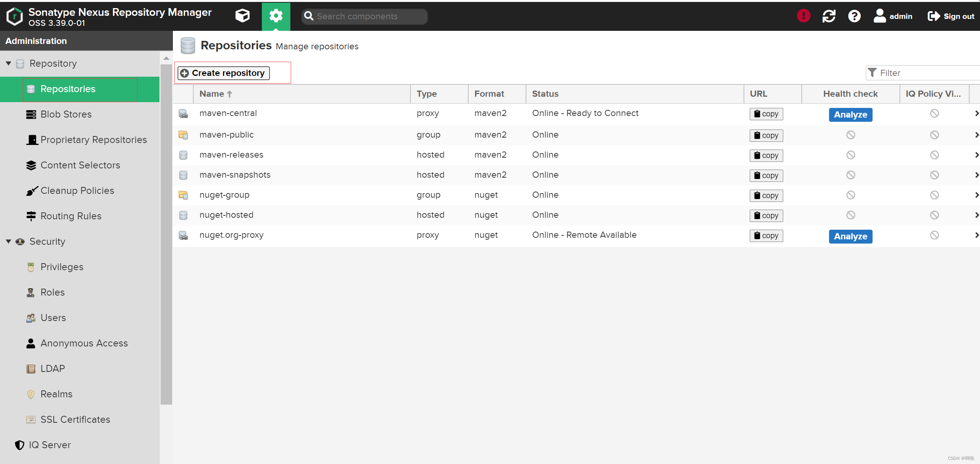Open the Help question mark icon
The height and width of the screenshot is (464, 980).
(x=854, y=16)
